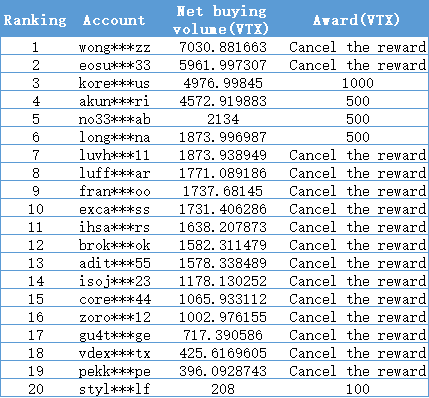
Task: Click the Net buying volume(VTX) header
Action: click(221, 20)
